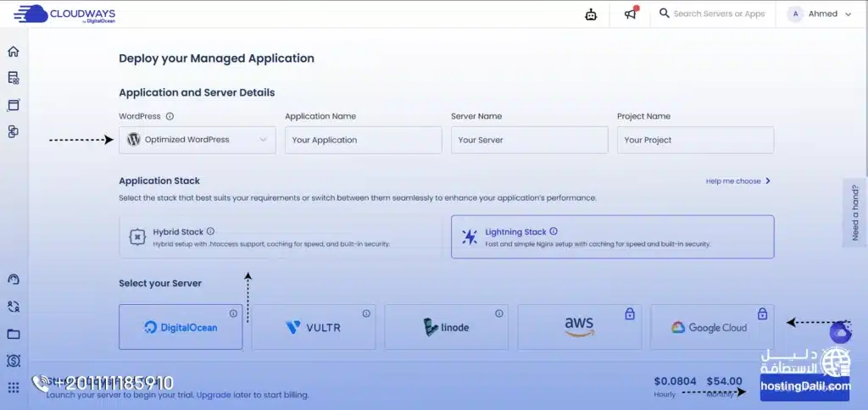
Task: Select the Hybrid Stack option
Action: coord(281,236)
